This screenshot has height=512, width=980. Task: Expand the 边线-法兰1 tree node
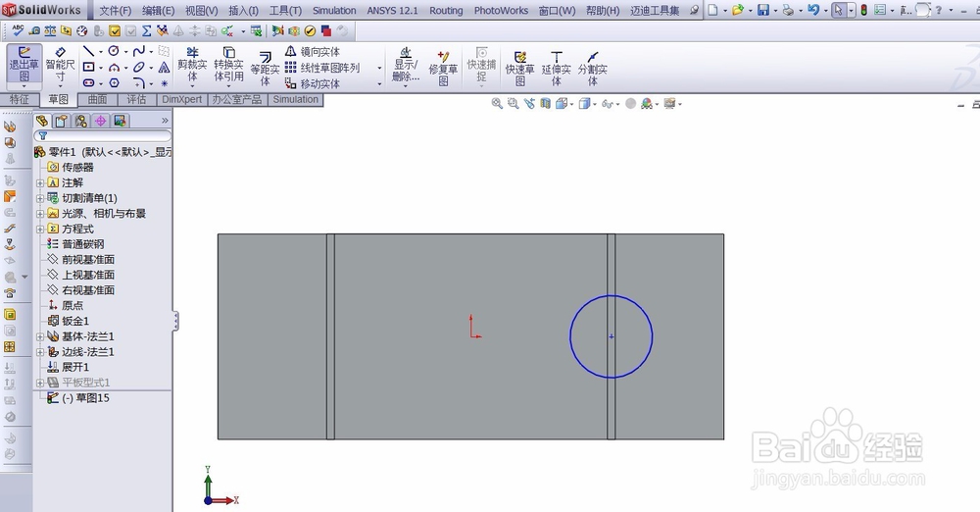[40, 352]
